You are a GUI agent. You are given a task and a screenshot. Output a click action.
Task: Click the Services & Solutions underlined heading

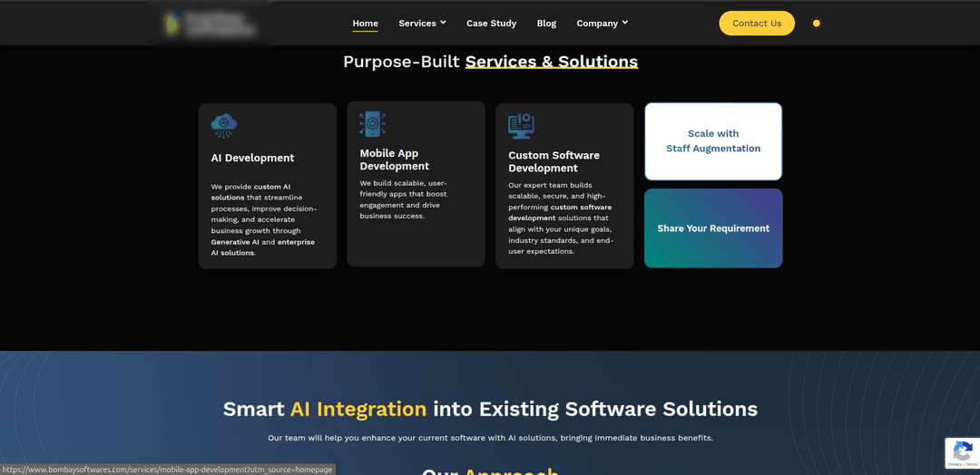(552, 62)
